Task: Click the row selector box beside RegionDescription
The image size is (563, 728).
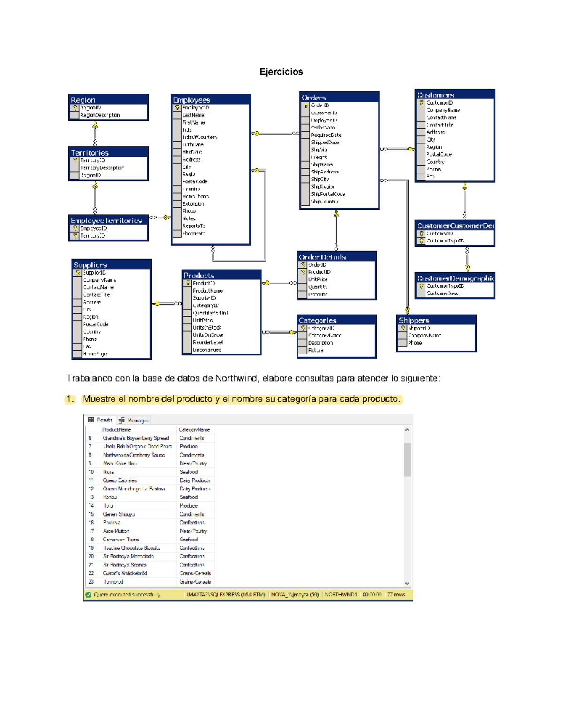Action: coord(75,115)
